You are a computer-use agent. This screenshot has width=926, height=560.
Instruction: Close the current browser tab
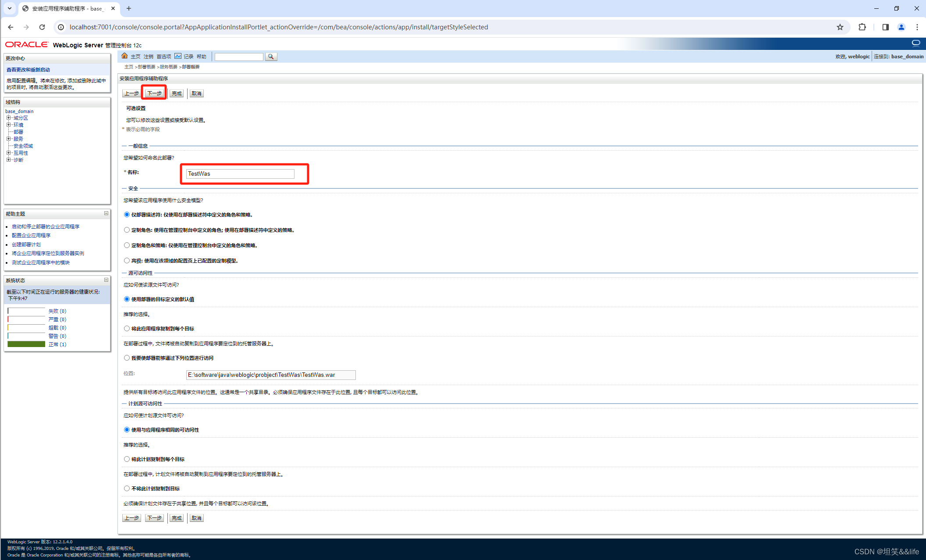point(113,8)
